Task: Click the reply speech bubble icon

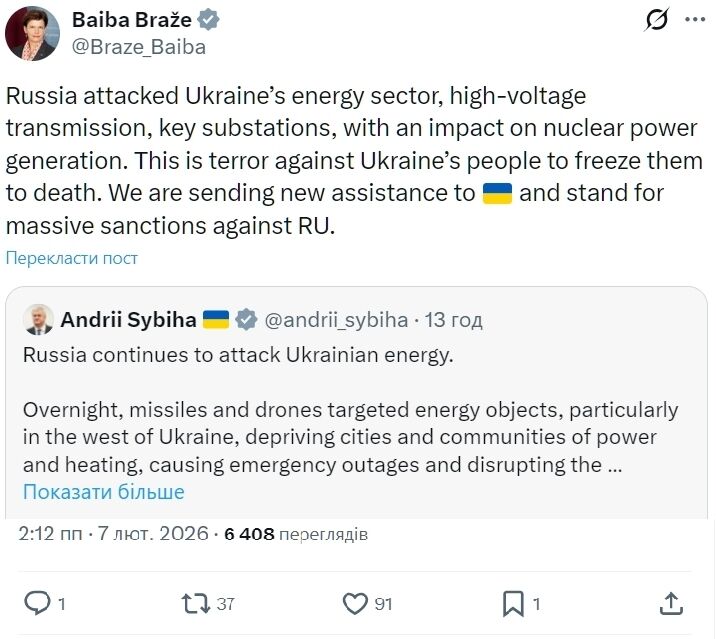Action: 37,603
